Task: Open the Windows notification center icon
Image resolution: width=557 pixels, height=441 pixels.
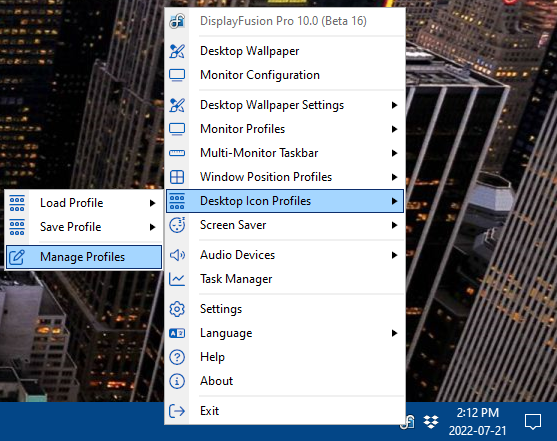Action: [532, 422]
